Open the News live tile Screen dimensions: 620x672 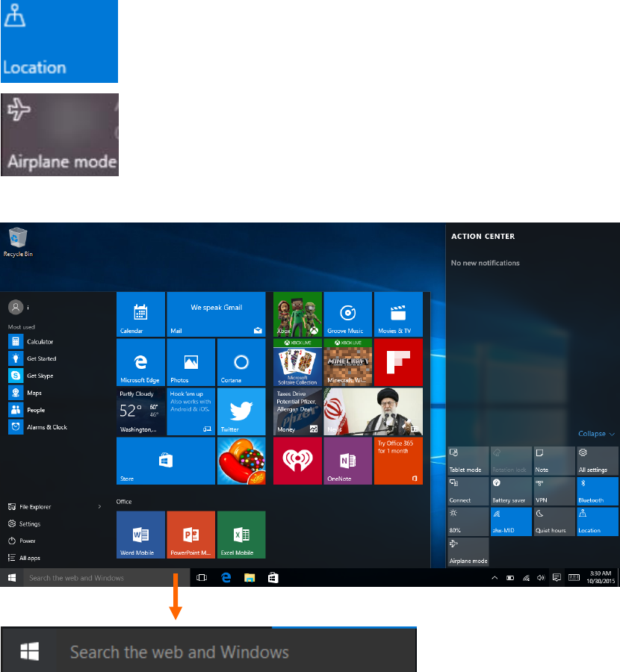pyautogui.click(x=373, y=412)
